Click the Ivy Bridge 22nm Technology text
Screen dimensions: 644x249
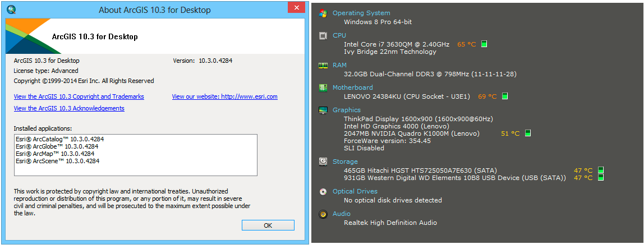coord(390,52)
